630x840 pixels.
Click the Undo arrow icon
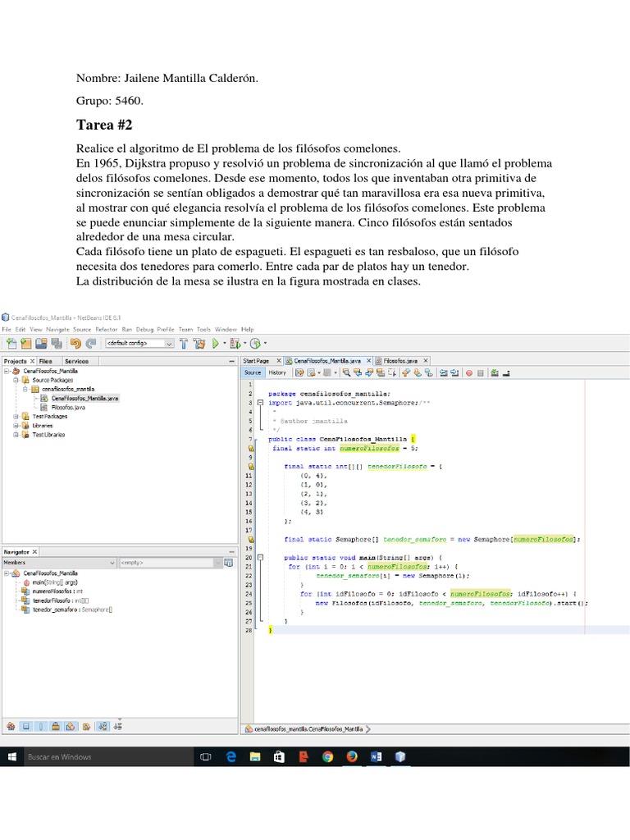point(75,344)
